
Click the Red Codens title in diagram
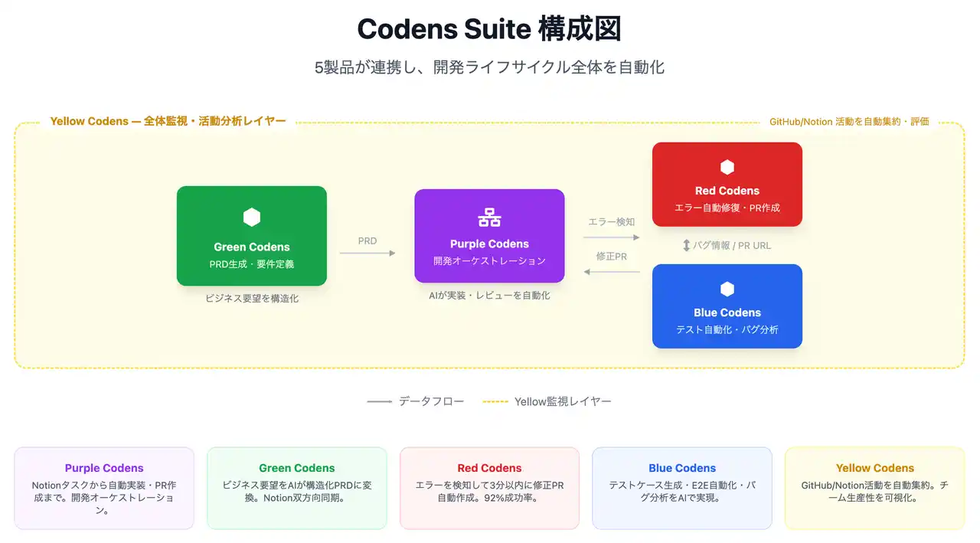pos(727,191)
